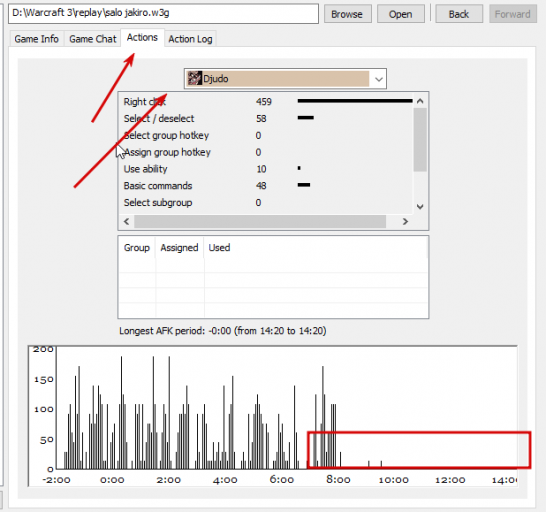
Task: Click the Right click count 459
Action: 264,102
